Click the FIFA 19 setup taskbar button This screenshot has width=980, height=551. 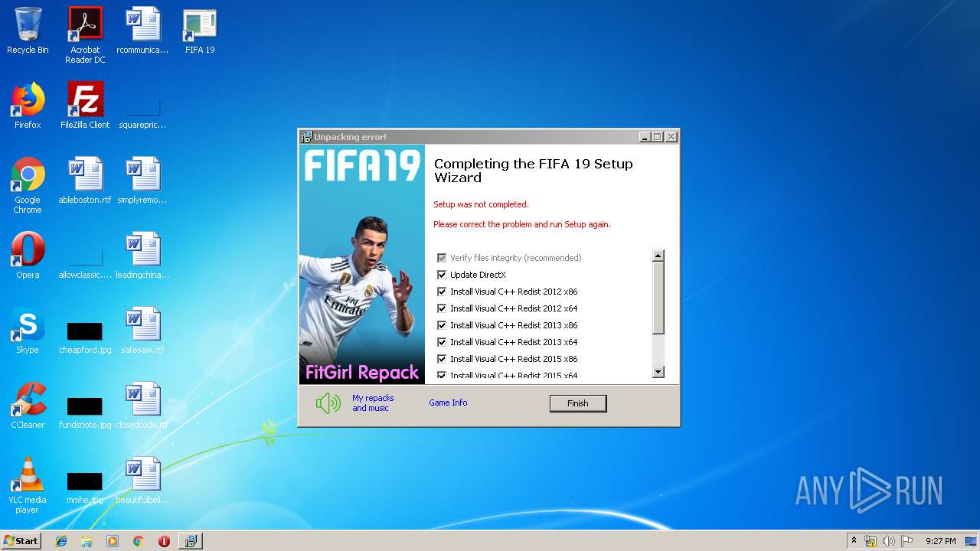click(190, 541)
